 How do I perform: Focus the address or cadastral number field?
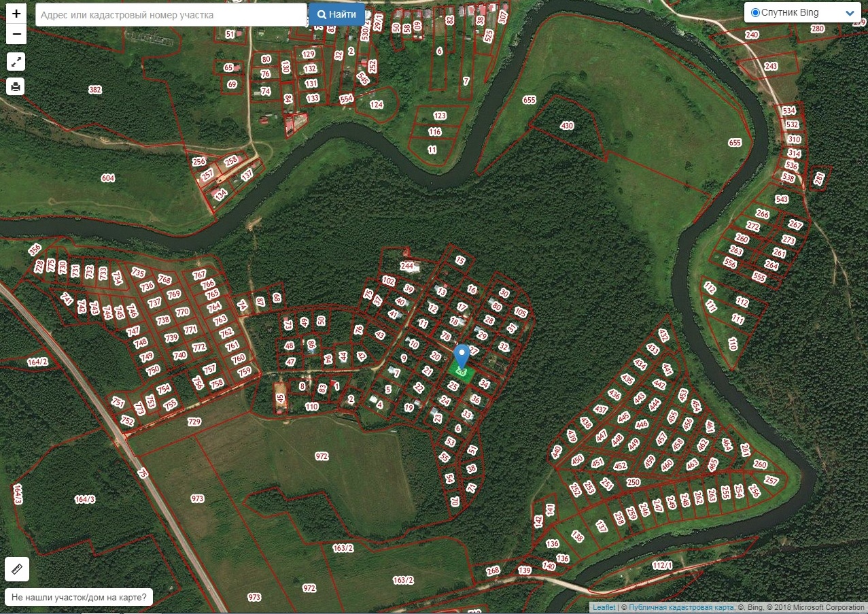[x=171, y=15]
